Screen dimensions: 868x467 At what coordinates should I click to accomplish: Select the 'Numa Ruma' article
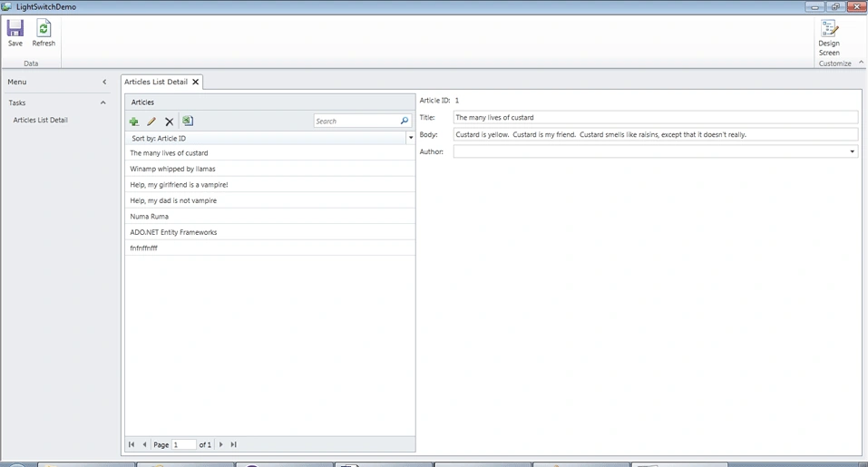pos(270,217)
